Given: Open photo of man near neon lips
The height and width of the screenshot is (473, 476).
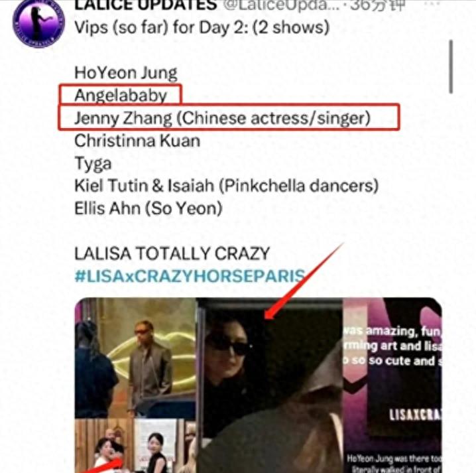Looking at the screenshot, I should [x=135, y=358].
